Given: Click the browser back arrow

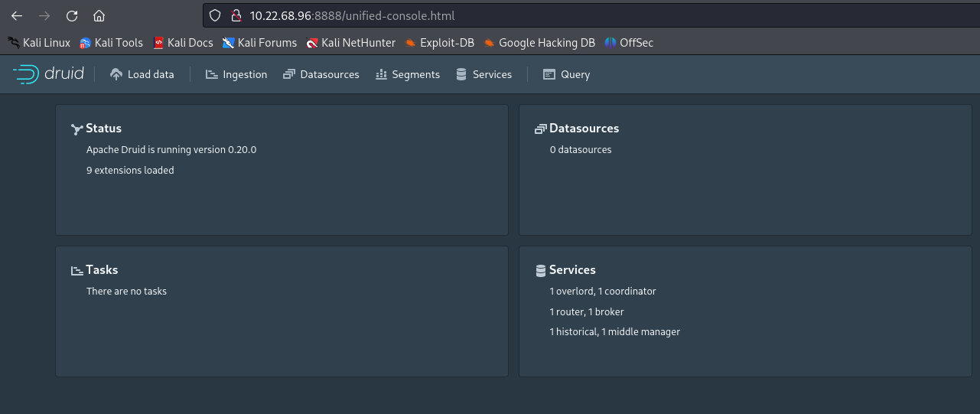Looking at the screenshot, I should pyautogui.click(x=17, y=15).
